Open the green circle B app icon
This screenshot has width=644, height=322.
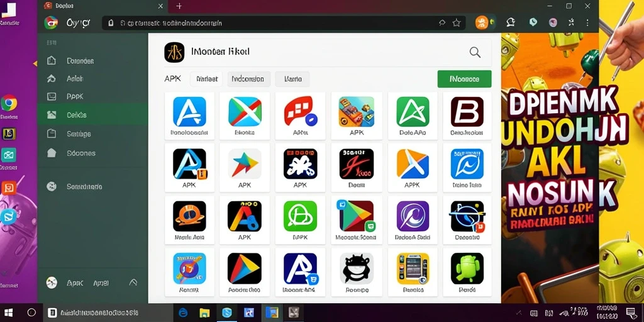pos(300,216)
